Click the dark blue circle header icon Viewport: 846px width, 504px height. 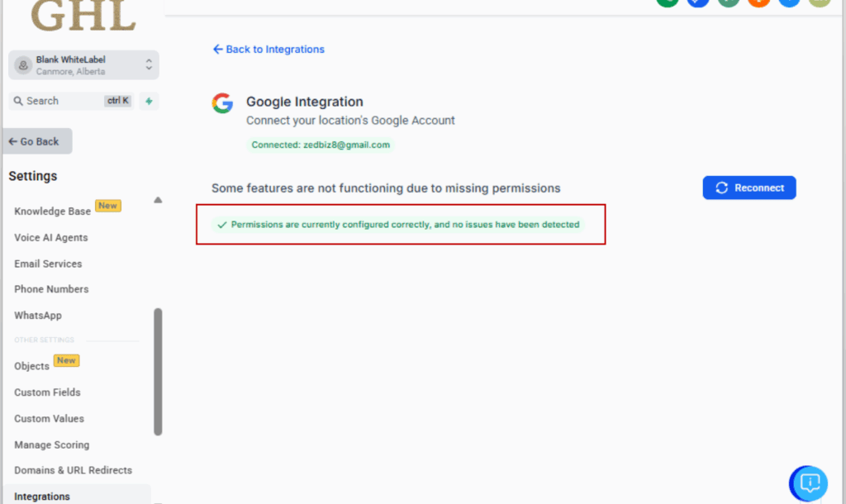click(x=697, y=2)
